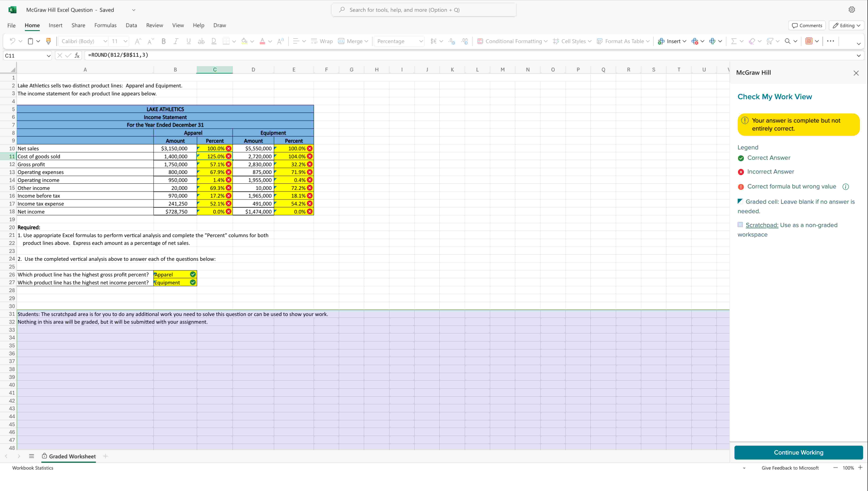Close the McGraw Hill side panel
The image size is (868, 491).
856,73
